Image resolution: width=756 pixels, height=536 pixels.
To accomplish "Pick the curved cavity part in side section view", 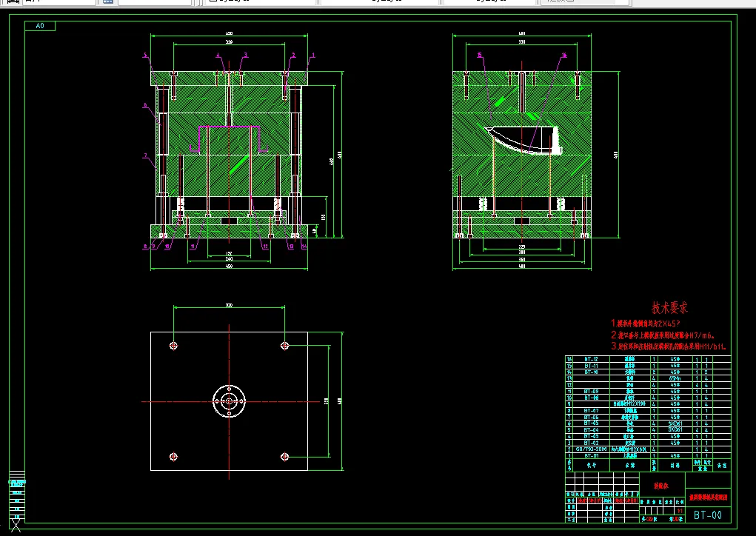I will [523, 140].
